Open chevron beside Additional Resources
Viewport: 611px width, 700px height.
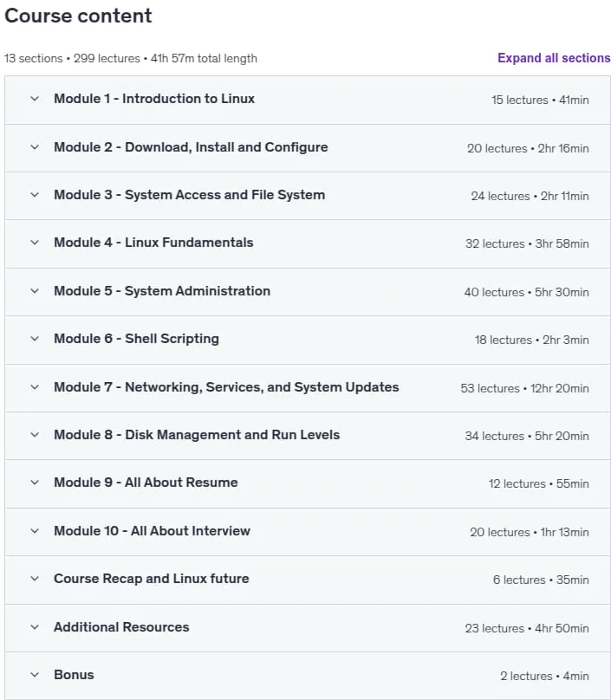tap(35, 627)
